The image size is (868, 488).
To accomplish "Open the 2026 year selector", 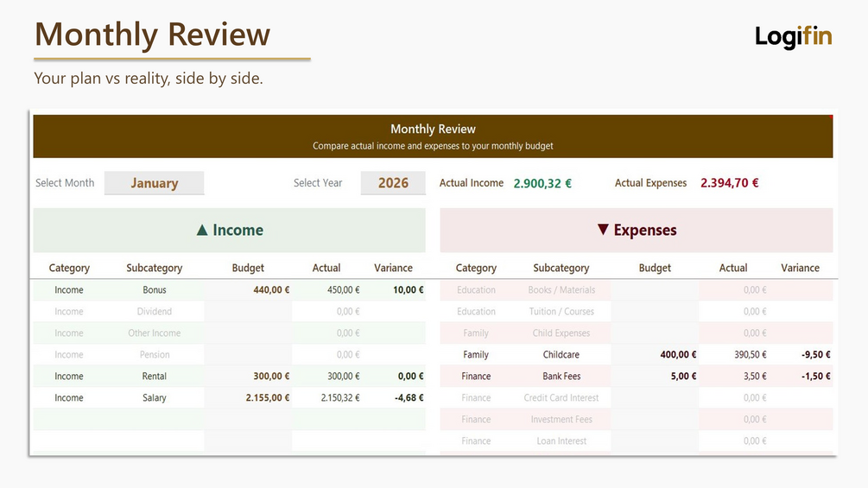I will coord(393,183).
